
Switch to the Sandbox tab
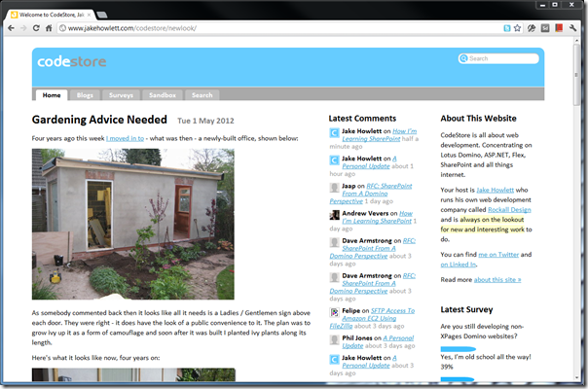[x=163, y=95]
